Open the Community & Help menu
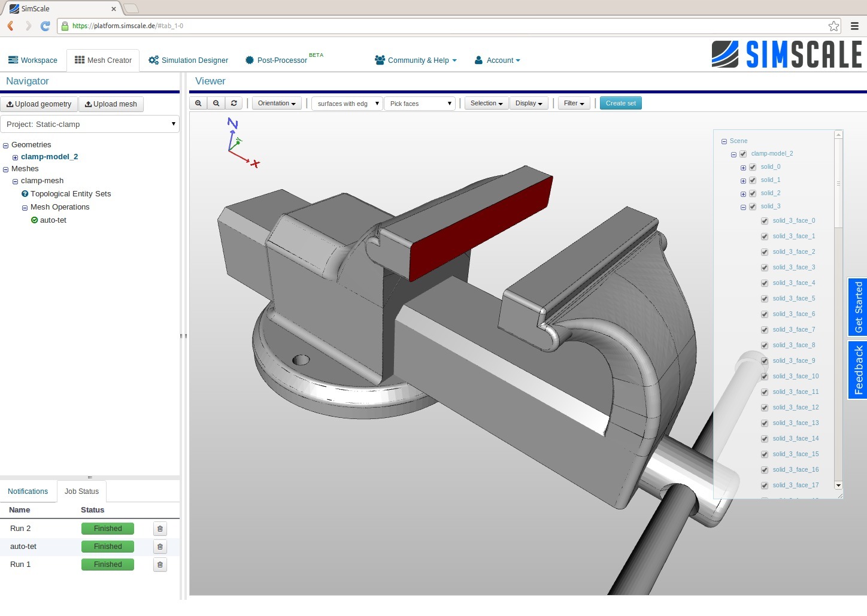The height and width of the screenshot is (616, 867). coord(416,60)
